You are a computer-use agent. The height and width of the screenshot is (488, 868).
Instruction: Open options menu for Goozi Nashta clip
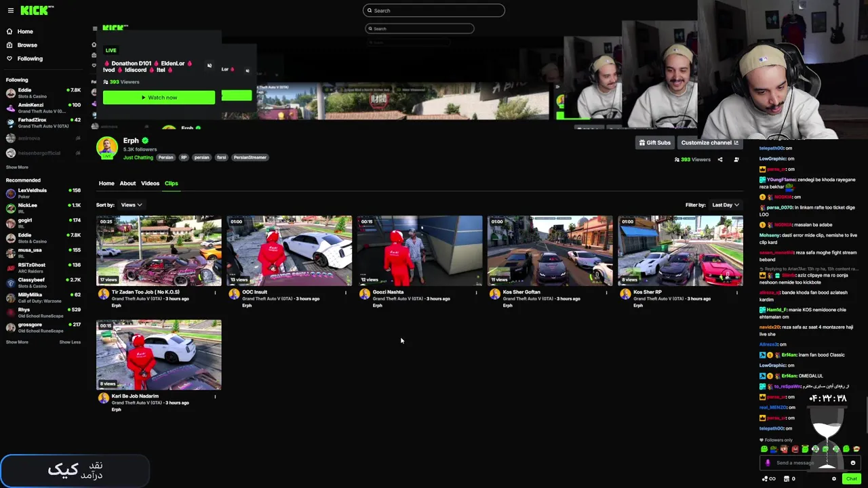[476, 293]
